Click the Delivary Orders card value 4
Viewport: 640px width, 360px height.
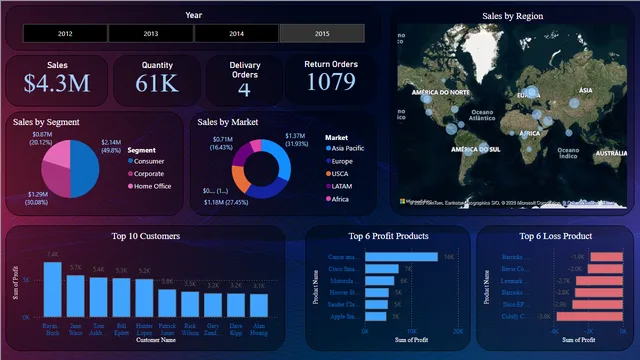click(x=244, y=89)
